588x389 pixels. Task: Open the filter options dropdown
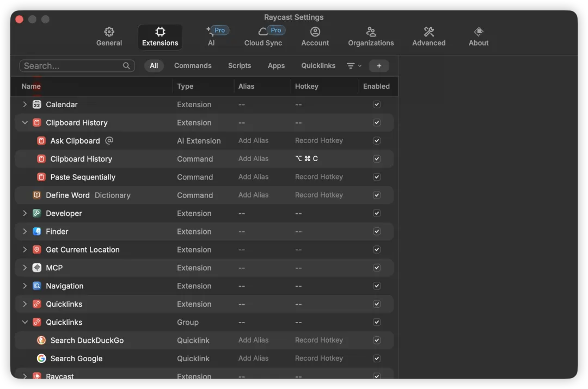click(354, 66)
